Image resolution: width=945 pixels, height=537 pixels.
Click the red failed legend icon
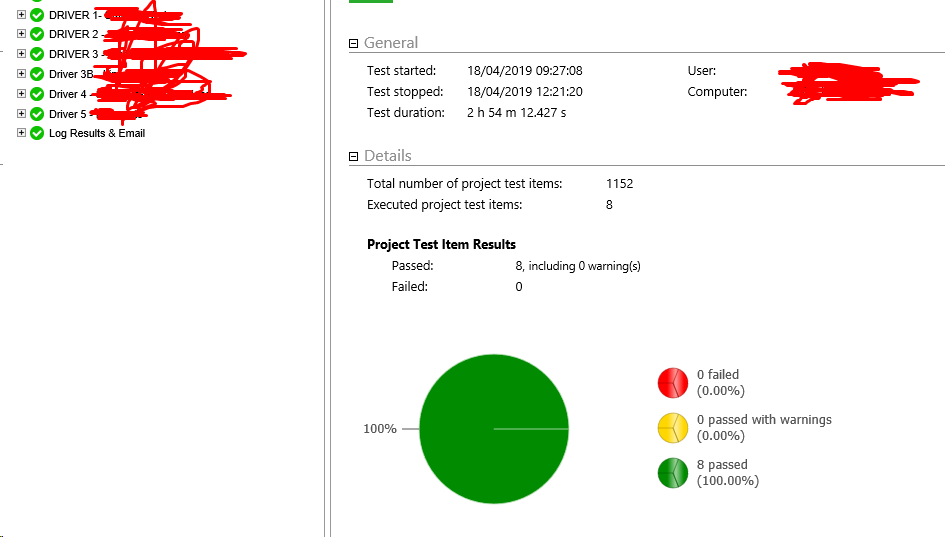click(x=672, y=383)
